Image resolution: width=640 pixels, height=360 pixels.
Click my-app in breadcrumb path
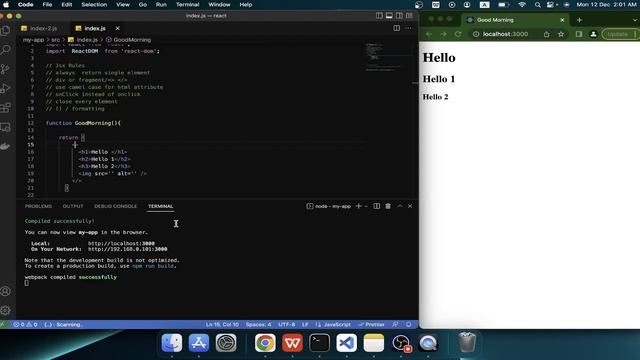(x=33, y=40)
